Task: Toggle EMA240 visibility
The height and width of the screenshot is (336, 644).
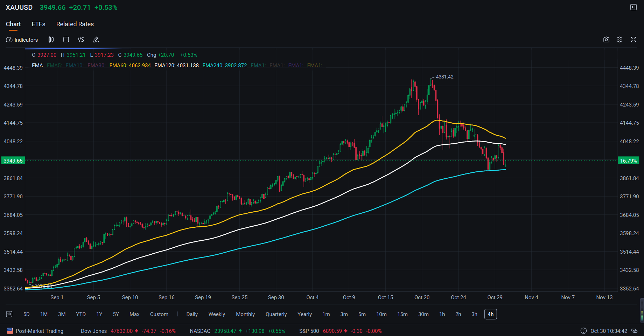Action: point(224,65)
